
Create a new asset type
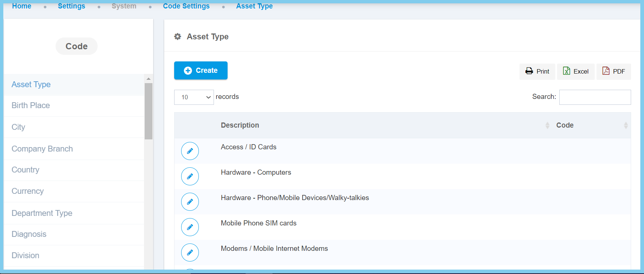tap(201, 71)
